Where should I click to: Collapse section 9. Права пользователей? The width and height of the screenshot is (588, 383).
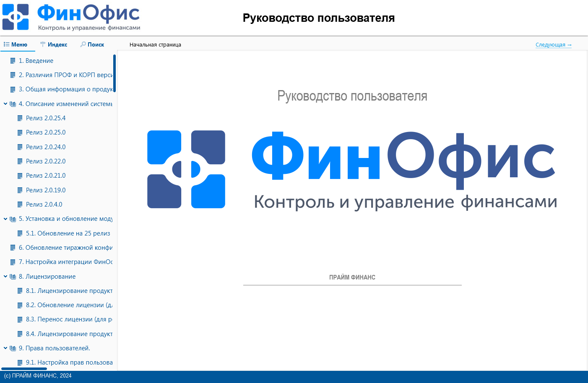click(x=5, y=348)
